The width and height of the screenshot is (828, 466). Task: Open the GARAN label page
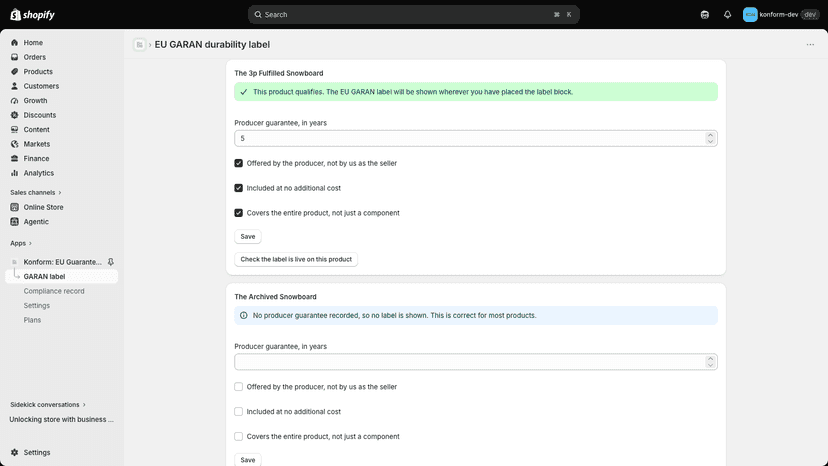point(62,276)
